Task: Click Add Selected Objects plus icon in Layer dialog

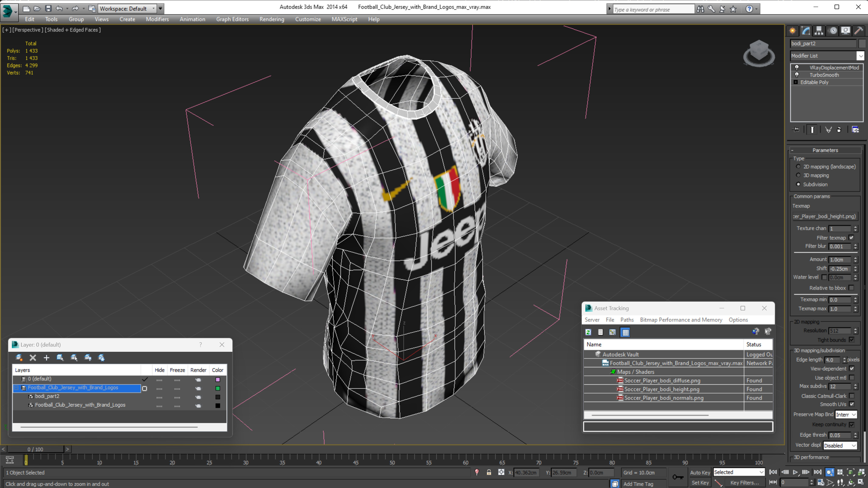Action: pos(47,358)
